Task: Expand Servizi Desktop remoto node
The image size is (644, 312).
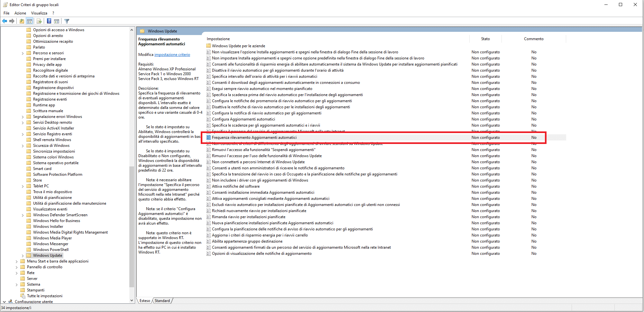Action: pos(23,123)
